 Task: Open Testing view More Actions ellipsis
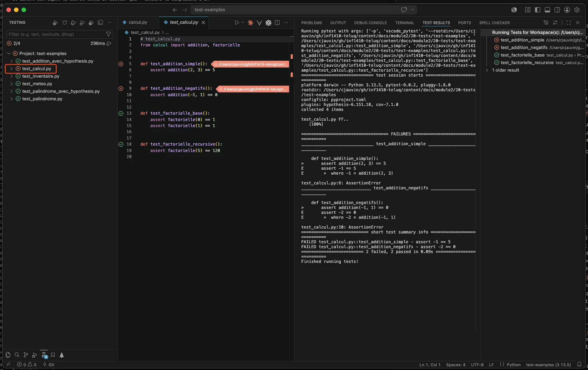click(x=109, y=23)
